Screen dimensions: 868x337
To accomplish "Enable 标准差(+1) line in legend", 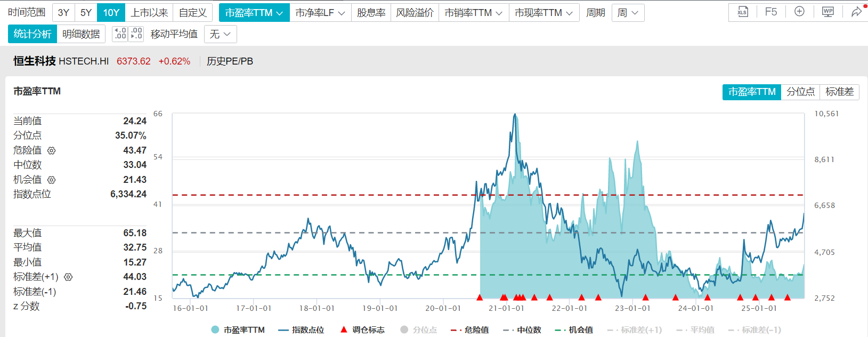I will point(635,330).
